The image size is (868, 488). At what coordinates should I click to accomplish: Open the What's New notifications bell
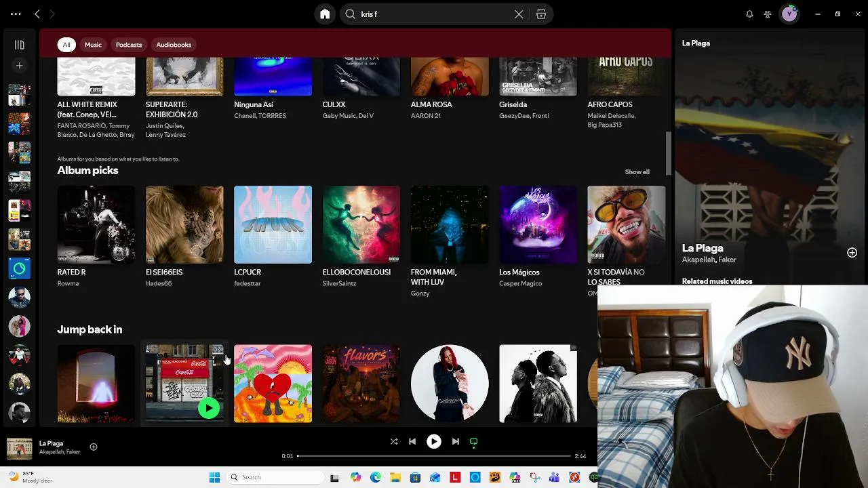(x=749, y=14)
